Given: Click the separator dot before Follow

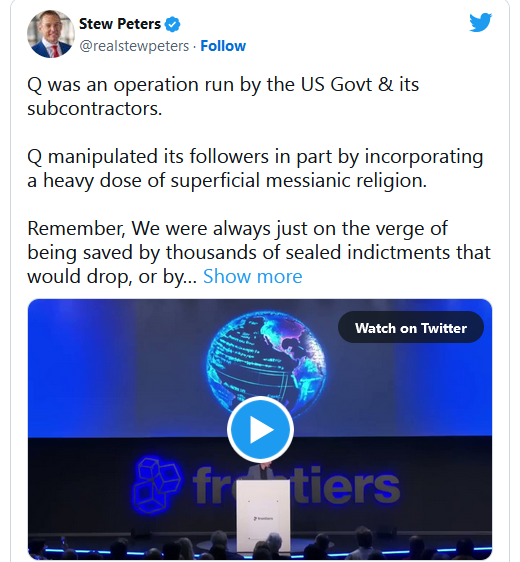Looking at the screenshot, I should (x=194, y=47).
